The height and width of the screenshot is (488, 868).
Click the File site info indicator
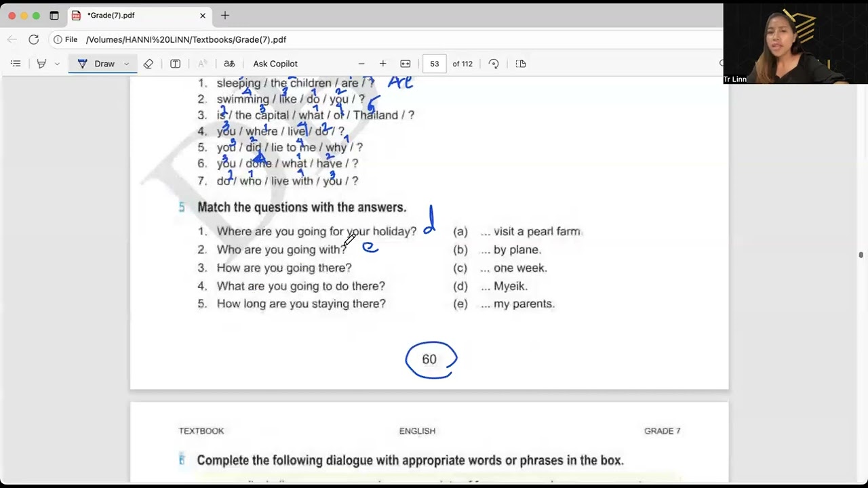(65, 39)
